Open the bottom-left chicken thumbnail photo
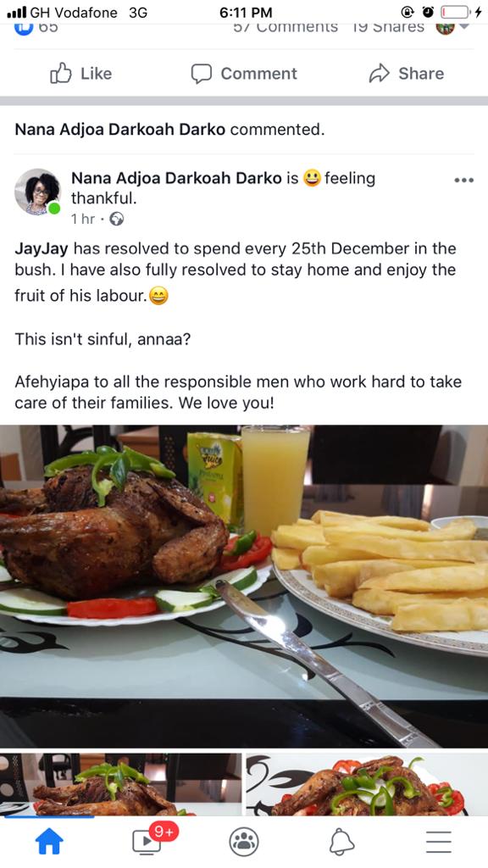This screenshot has height=868, width=488. click(120, 784)
